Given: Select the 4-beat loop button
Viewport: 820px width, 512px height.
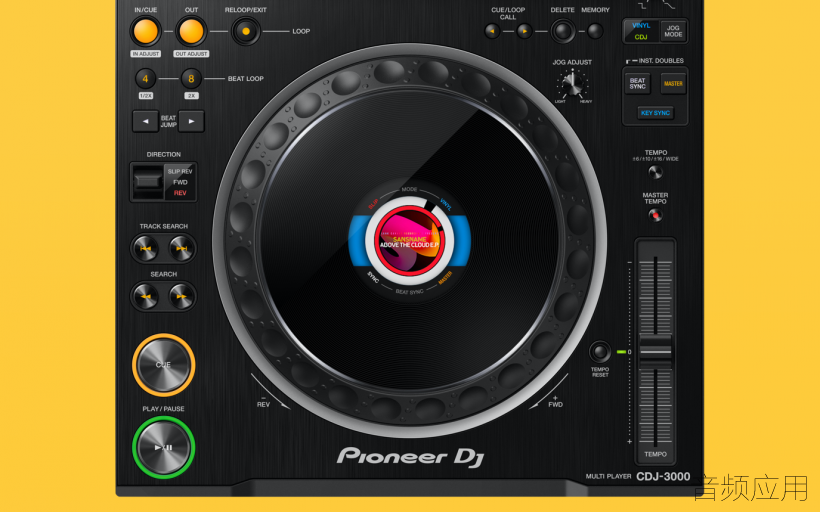Looking at the screenshot, I should [145, 79].
